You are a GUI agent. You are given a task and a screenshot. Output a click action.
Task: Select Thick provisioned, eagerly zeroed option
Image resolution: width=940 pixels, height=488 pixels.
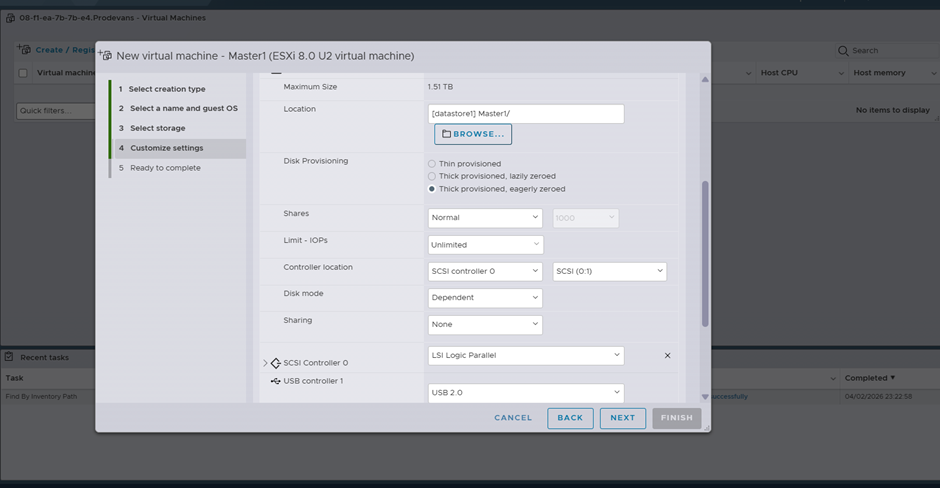[x=432, y=189]
